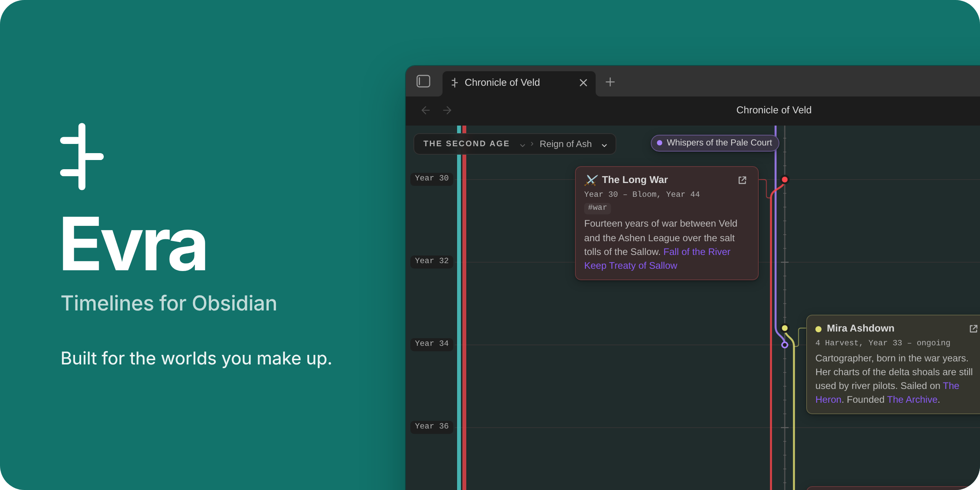
Task: Toggle the left sidebar panel icon
Action: (423, 82)
